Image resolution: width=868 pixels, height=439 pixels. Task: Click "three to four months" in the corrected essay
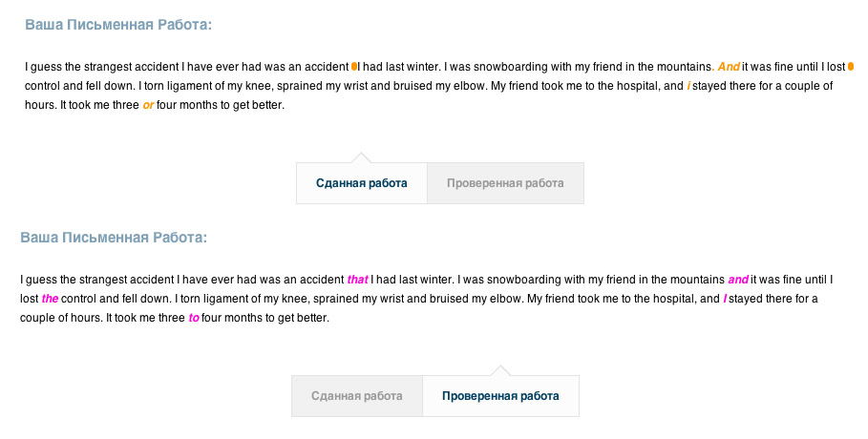[x=216, y=318]
